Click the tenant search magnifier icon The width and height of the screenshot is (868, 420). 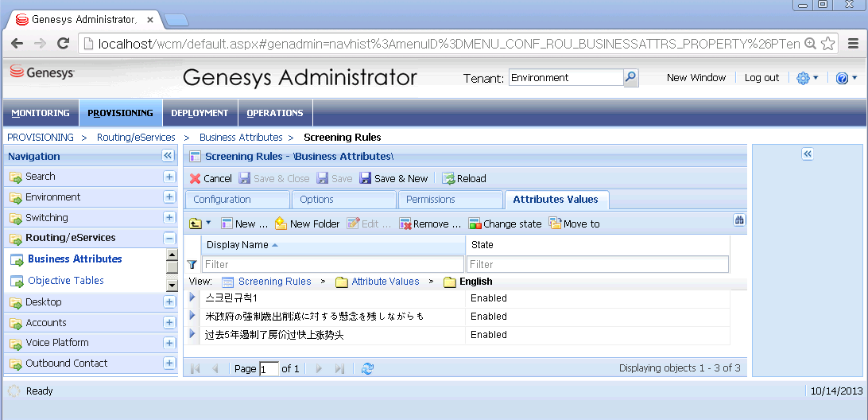click(630, 77)
